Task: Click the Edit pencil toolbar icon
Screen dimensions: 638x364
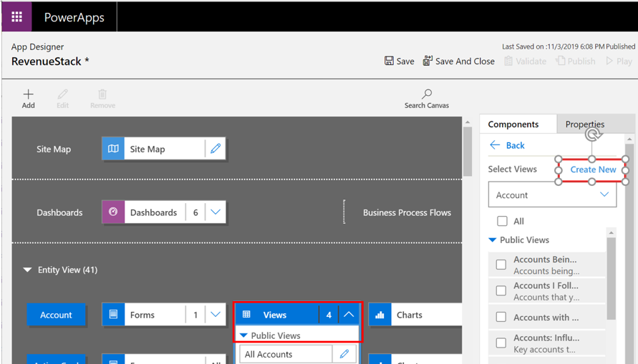Action: (x=62, y=94)
